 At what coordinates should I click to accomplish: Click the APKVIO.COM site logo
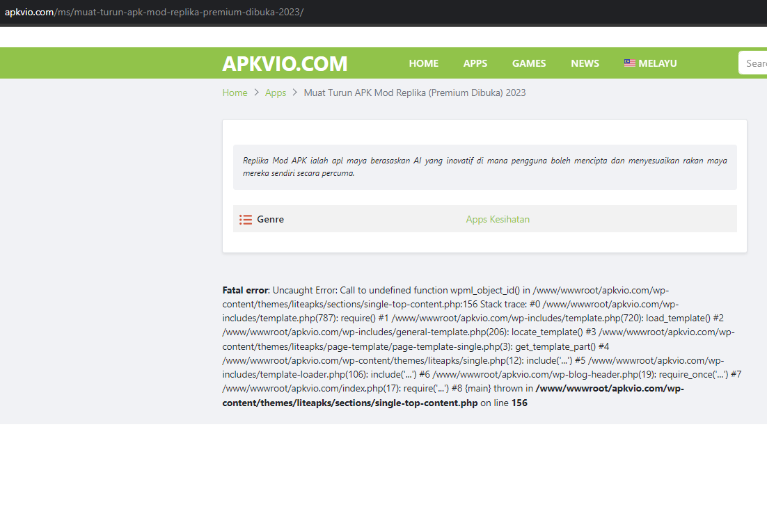click(285, 63)
